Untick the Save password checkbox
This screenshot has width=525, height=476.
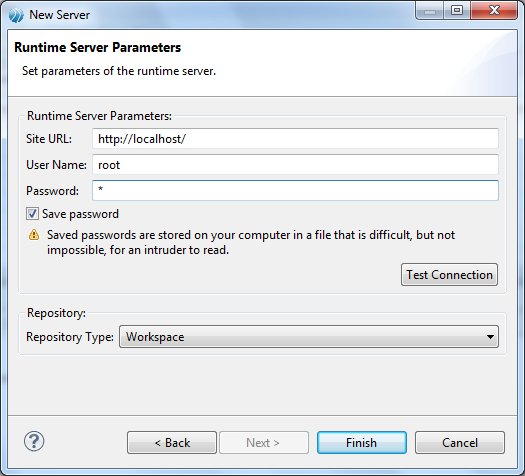tap(32, 214)
